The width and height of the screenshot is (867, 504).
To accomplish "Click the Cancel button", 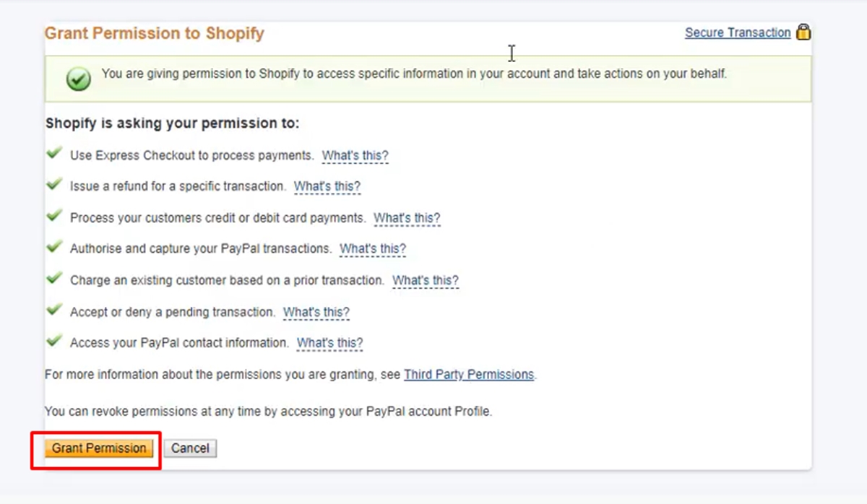I will pyautogui.click(x=190, y=448).
